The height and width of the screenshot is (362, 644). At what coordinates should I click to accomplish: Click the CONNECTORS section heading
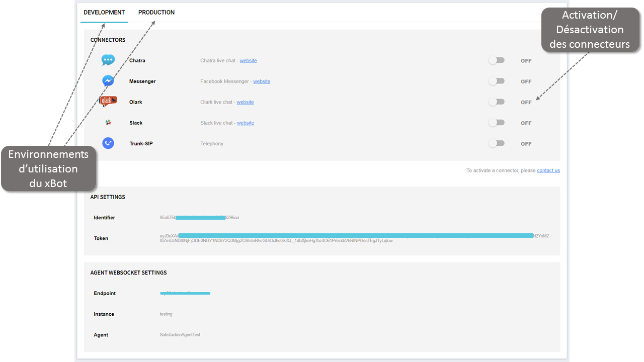(108, 40)
